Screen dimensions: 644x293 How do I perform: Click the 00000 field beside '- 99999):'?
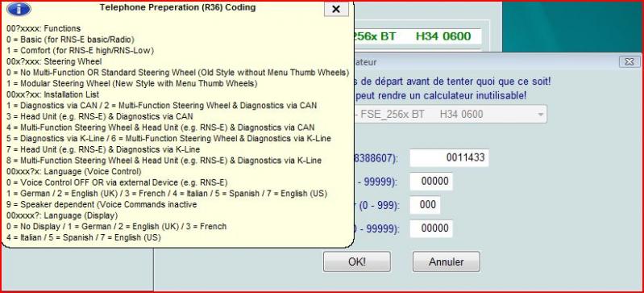431,182
